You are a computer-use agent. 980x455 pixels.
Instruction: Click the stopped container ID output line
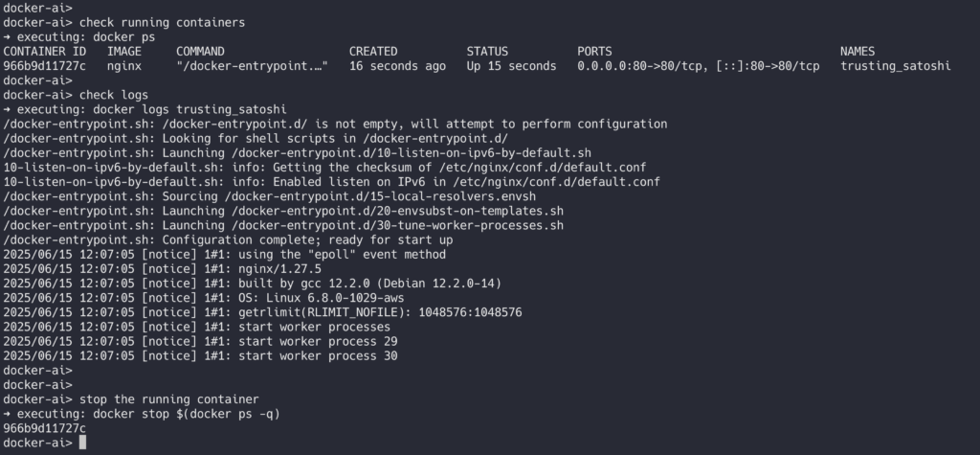coord(44,429)
